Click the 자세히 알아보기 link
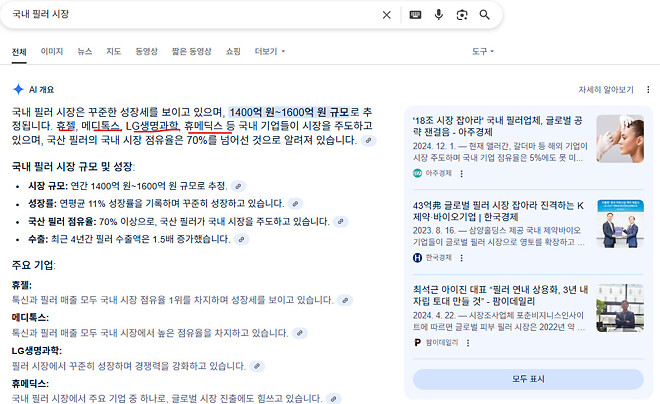The image size is (660, 404). click(x=606, y=90)
